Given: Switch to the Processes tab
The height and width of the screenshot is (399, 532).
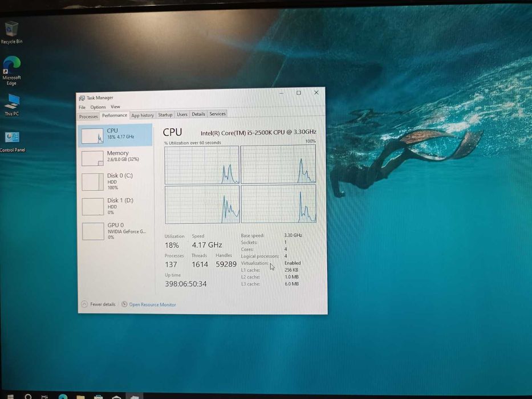Looking at the screenshot, I should click(88, 116).
